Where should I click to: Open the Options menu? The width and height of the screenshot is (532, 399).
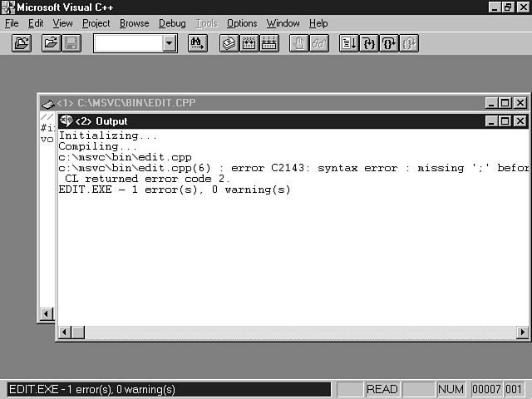(x=242, y=23)
